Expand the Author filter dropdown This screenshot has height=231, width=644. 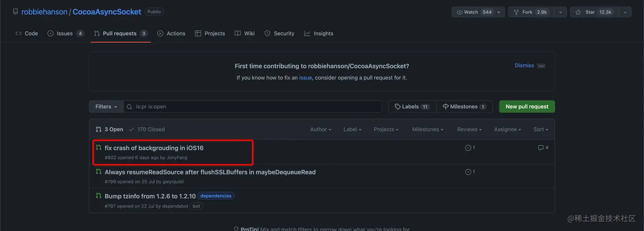click(321, 129)
